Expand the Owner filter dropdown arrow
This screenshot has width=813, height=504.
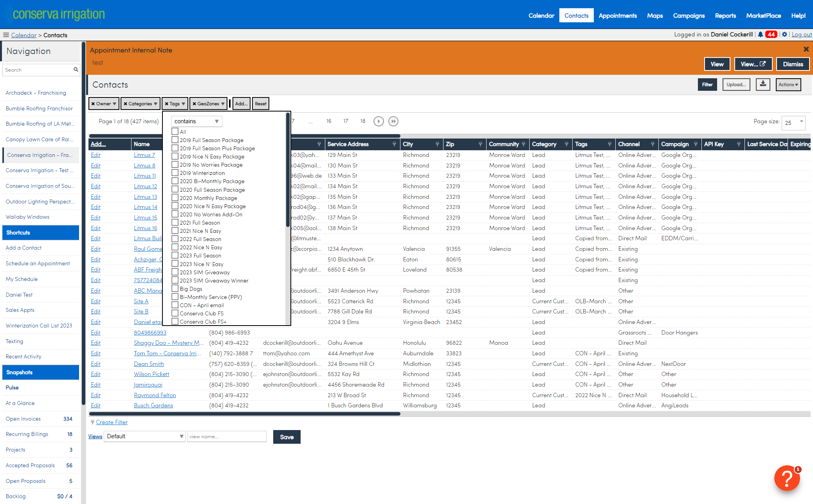tap(114, 104)
